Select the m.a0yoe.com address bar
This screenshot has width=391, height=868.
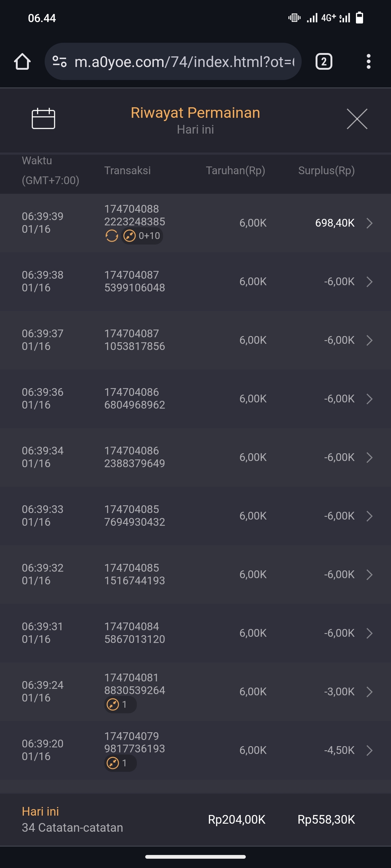click(x=184, y=62)
